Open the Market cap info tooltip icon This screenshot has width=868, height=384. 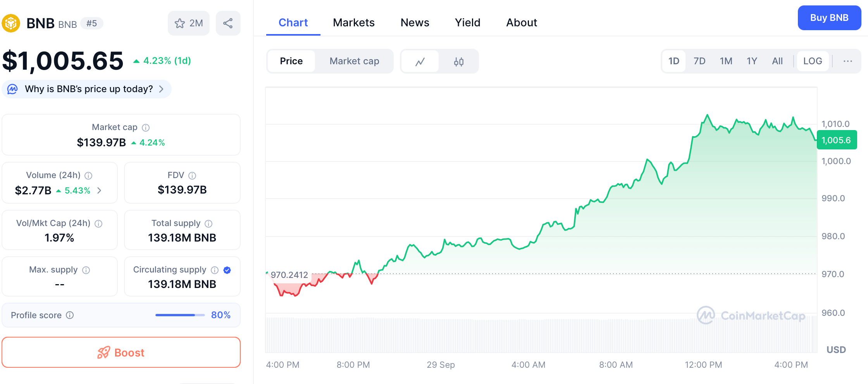146,127
